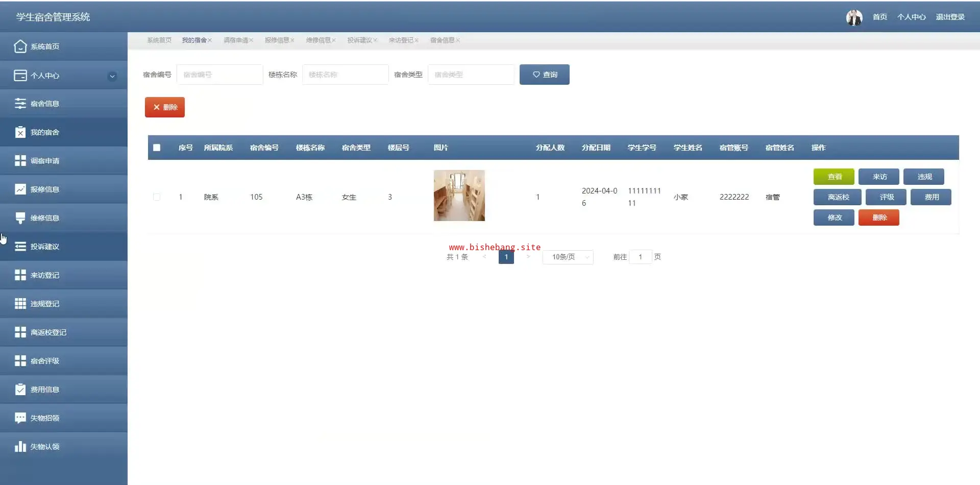This screenshot has height=485, width=980.
Task: Click the 维修信息 brush icon
Action: pyautogui.click(x=20, y=218)
